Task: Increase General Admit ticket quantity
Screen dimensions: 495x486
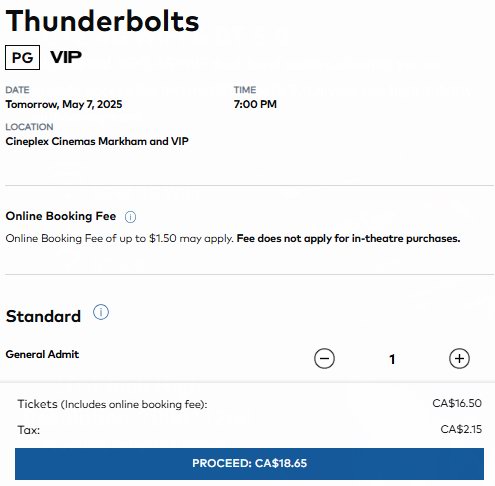Action: pos(459,359)
